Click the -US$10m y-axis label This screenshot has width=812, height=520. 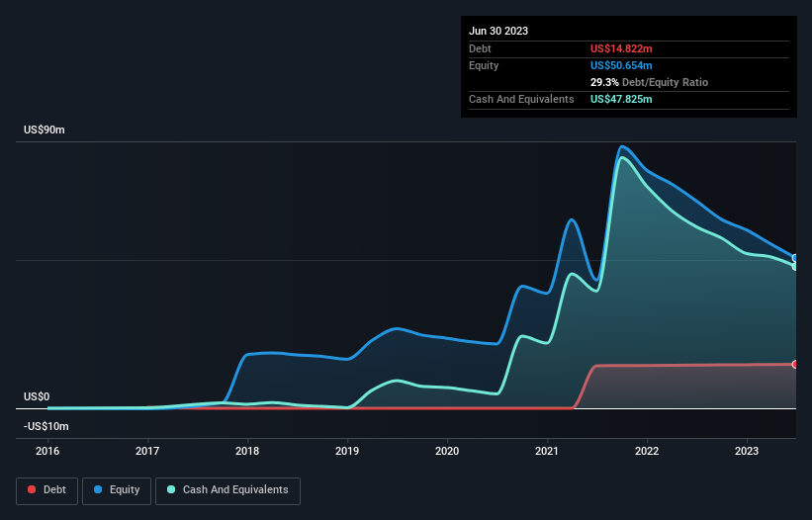point(46,426)
